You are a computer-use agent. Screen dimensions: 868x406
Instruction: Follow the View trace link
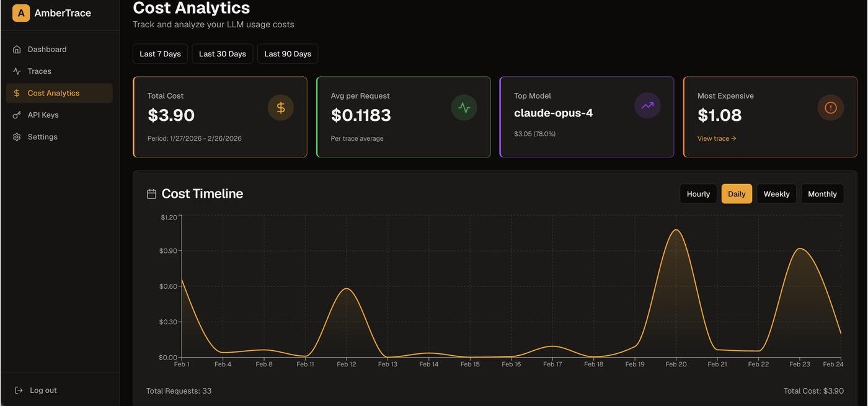[717, 139]
